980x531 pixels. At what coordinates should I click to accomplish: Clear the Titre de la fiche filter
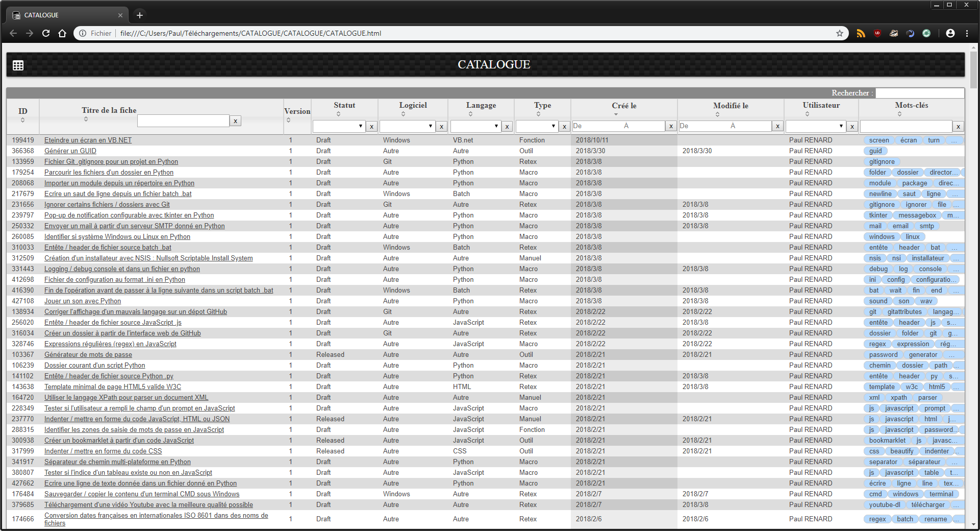(235, 121)
